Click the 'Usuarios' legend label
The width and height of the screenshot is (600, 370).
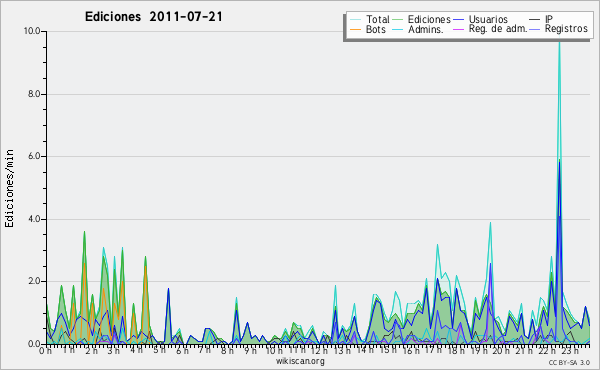(x=488, y=19)
